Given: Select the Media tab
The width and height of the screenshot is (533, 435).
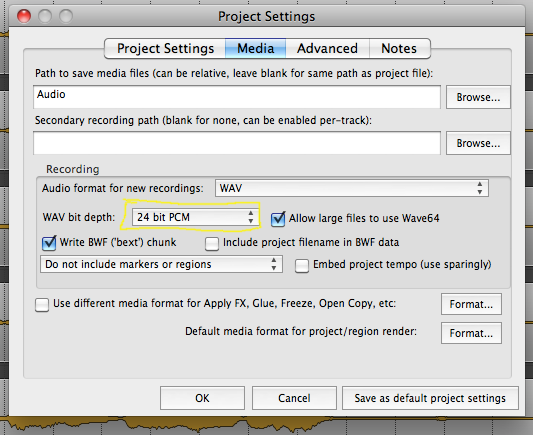Looking at the screenshot, I should point(256,49).
